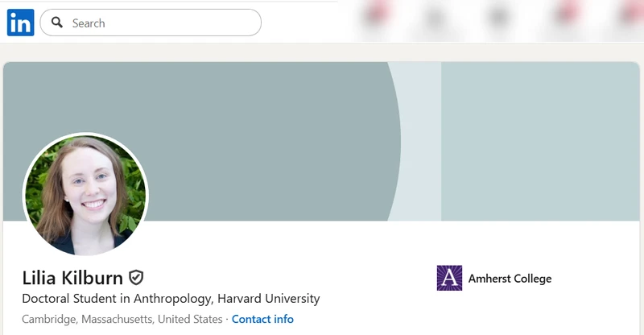
Task: Click the second gray blurred nav icon
Action: [499, 18]
